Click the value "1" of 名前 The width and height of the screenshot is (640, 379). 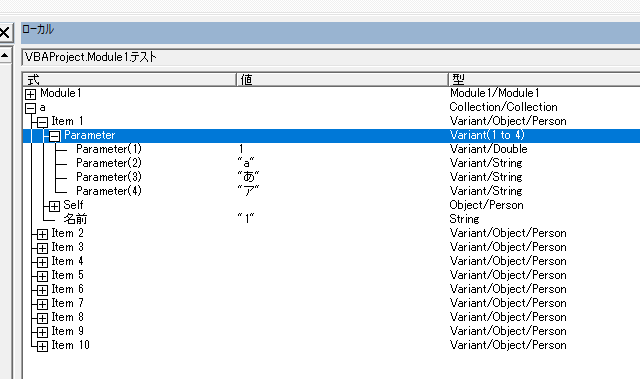246,219
